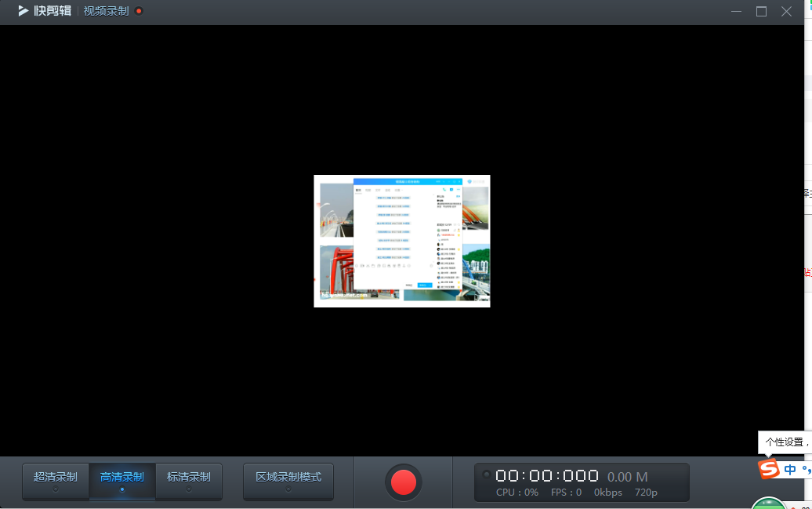Click the green round orb at bottom right
Image resolution: width=812 pixels, height=509 pixels.
pos(768,504)
